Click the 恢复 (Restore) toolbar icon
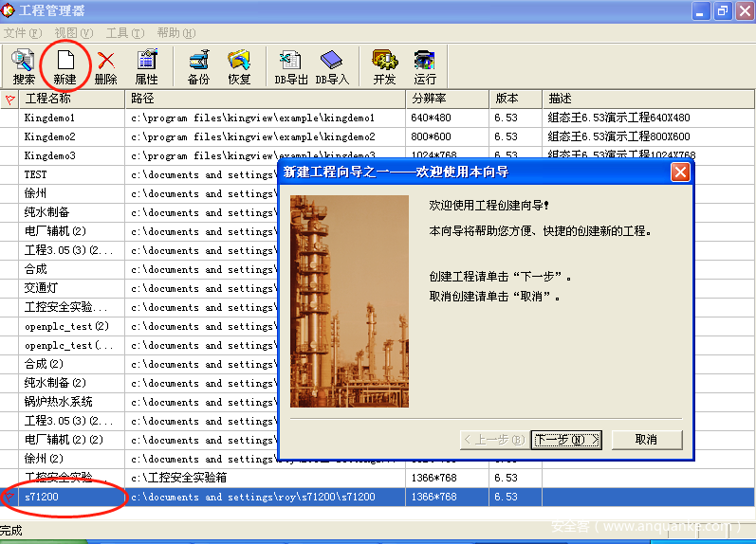756x544 pixels. click(x=239, y=66)
